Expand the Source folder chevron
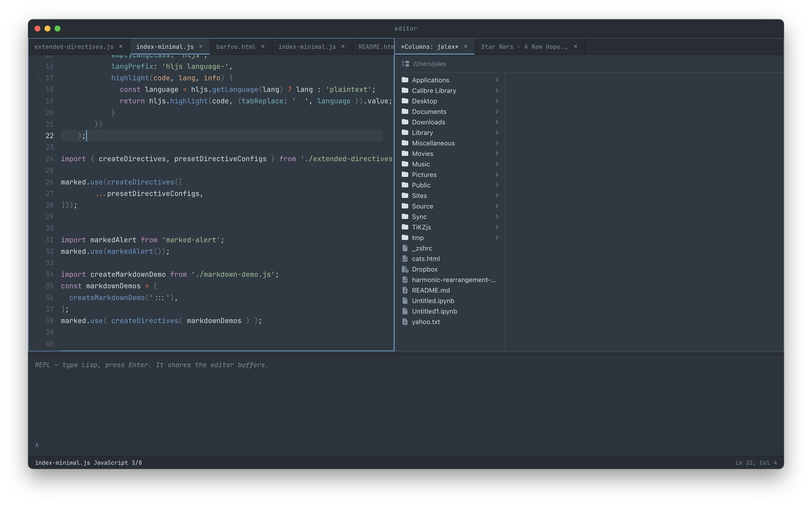This screenshot has height=506, width=812. pyautogui.click(x=497, y=206)
